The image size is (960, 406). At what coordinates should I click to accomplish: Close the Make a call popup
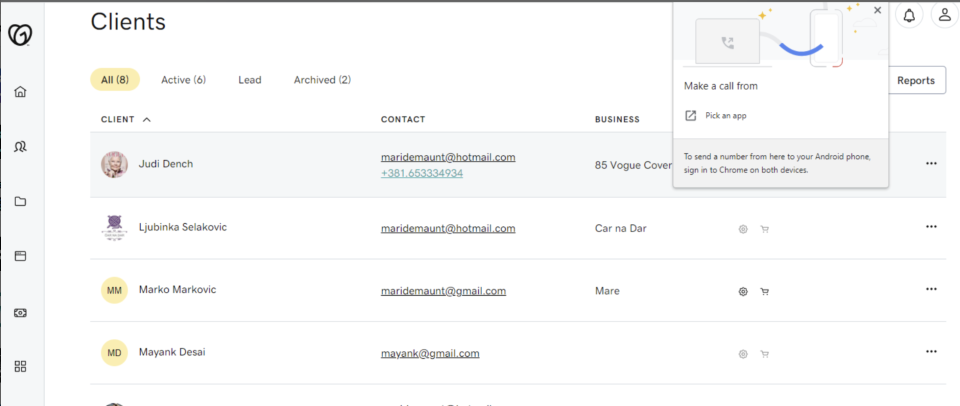878,10
